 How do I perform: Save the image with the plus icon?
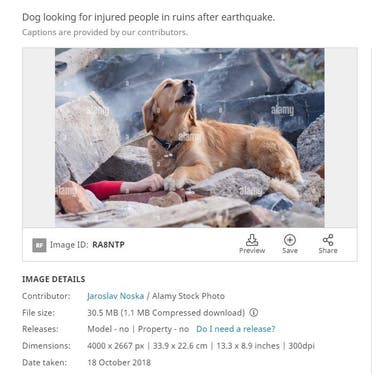290,240
